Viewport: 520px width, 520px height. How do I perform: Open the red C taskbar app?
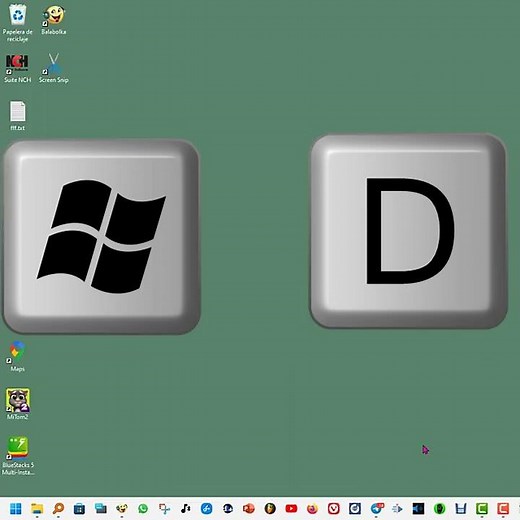tap(503, 509)
